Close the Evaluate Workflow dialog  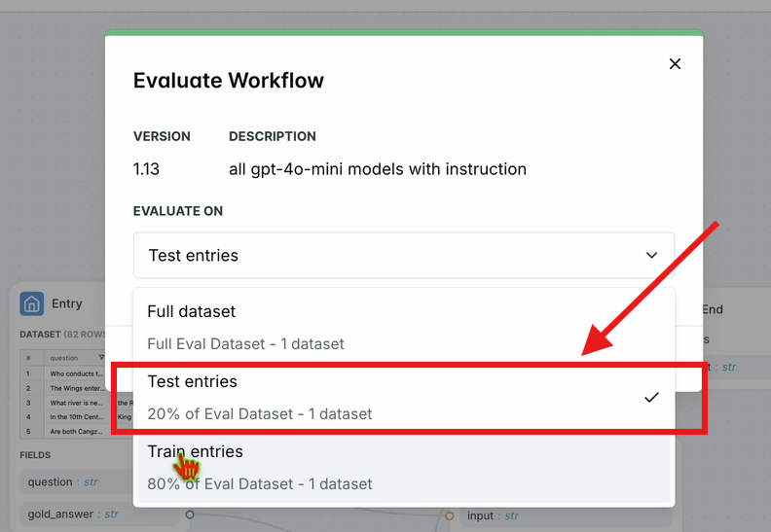(x=675, y=64)
